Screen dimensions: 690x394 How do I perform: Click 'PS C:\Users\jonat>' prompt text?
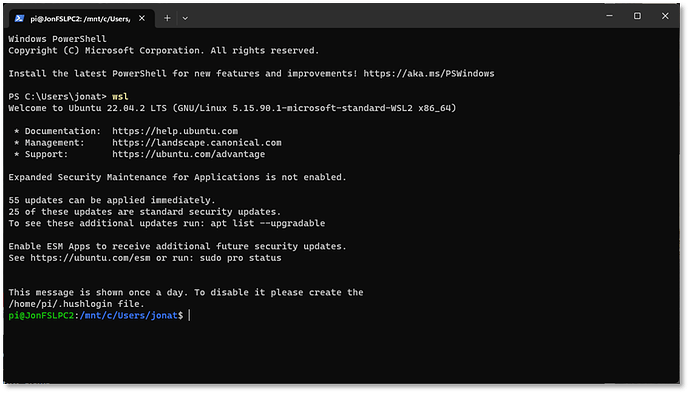(x=58, y=96)
